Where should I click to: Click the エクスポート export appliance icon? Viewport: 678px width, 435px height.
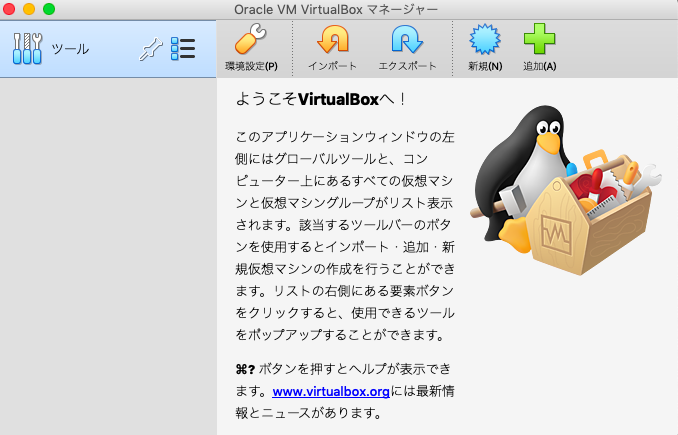tap(407, 39)
